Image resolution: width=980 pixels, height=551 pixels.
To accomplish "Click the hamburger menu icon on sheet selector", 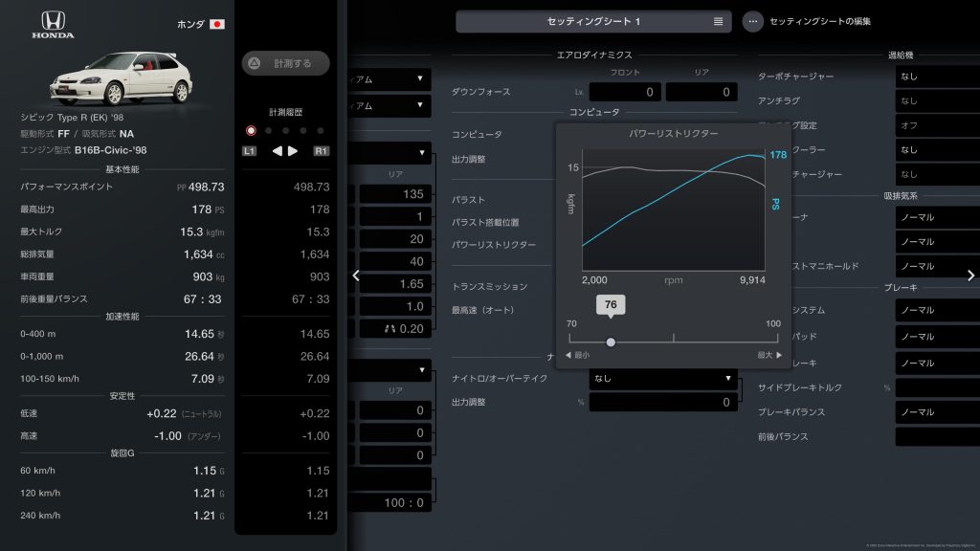I will (x=718, y=21).
